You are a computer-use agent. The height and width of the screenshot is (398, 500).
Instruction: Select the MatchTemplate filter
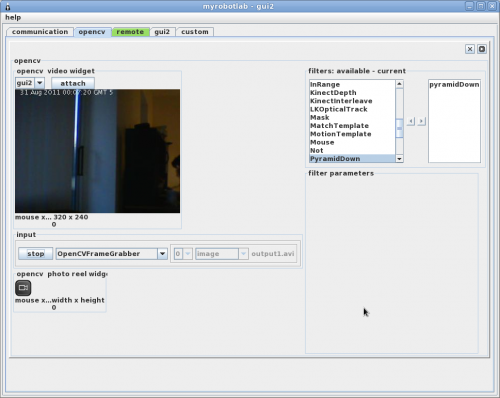[x=352, y=126]
